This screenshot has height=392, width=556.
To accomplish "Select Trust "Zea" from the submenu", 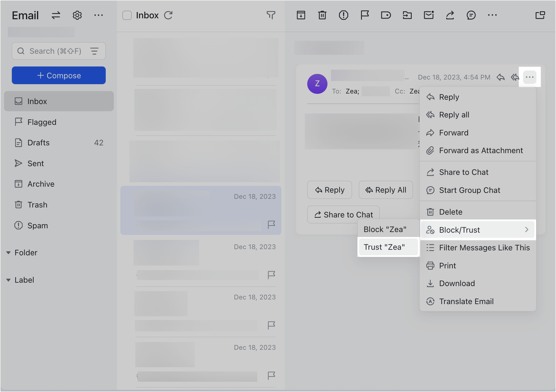I will [x=384, y=247].
